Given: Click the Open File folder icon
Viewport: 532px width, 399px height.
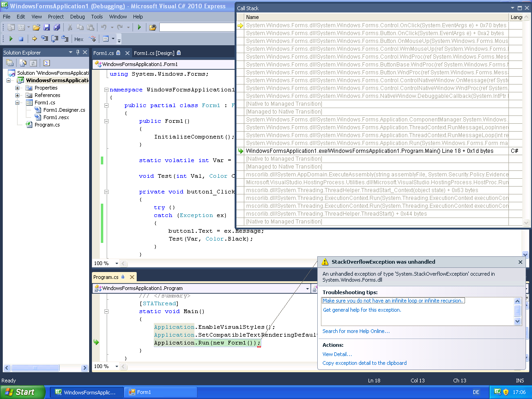Looking at the screenshot, I should pos(36,28).
